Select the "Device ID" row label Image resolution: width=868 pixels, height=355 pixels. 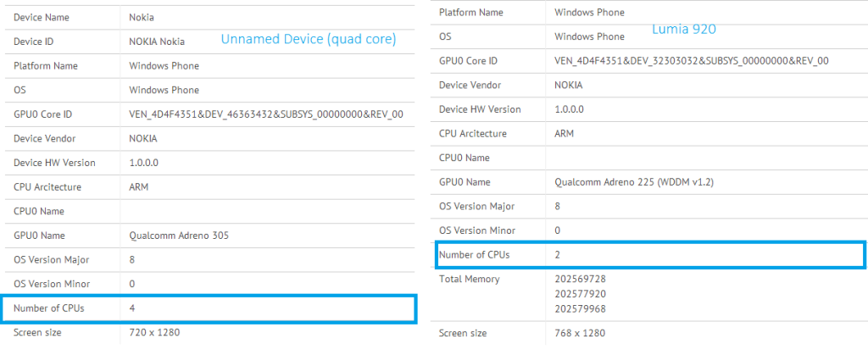34,42
